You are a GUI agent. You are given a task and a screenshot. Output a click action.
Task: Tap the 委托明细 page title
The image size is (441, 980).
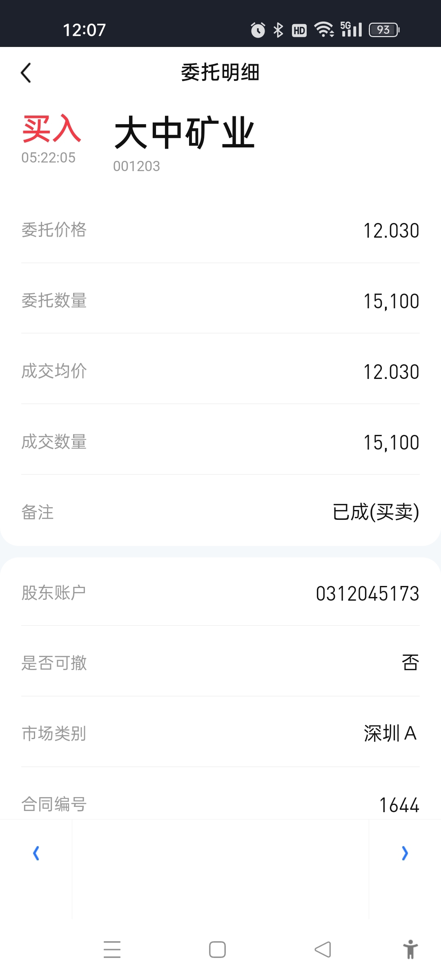point(220,73)
